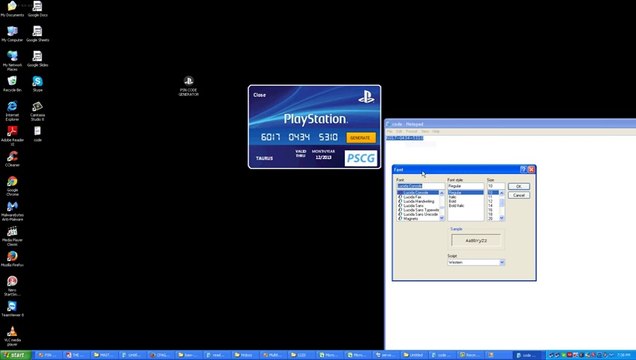Launch Adobe Reader desktop icon
The width and height of the screenshot is (636, 360).
[x=12, y=136]
